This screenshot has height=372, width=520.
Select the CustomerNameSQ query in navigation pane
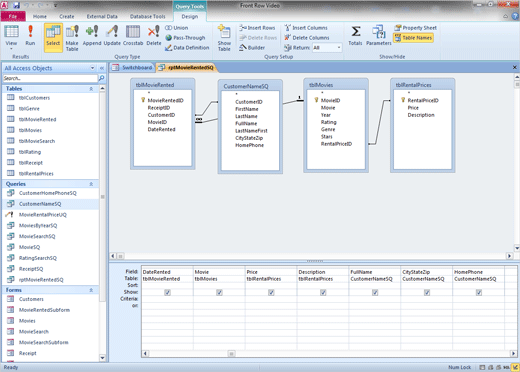[40, 204]
